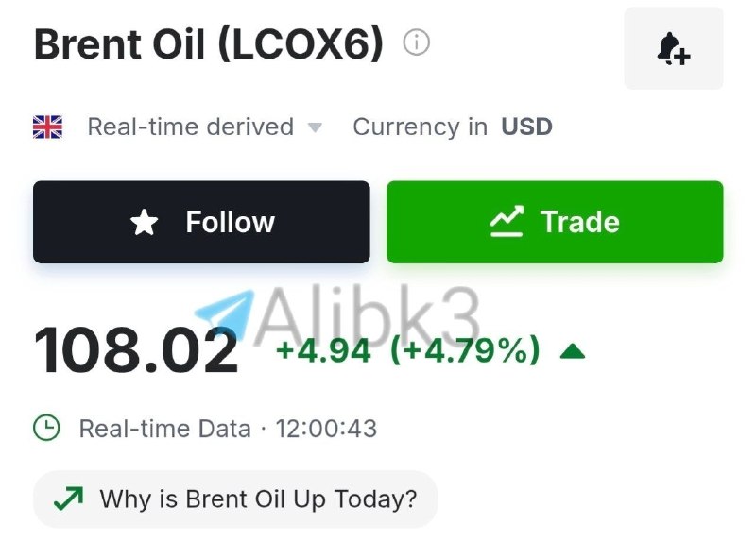Image resolution: width=756 pixels, height=558 pixels.
Task: Open Why is Brent Oil Up Today?
Action: pos(235,499)
